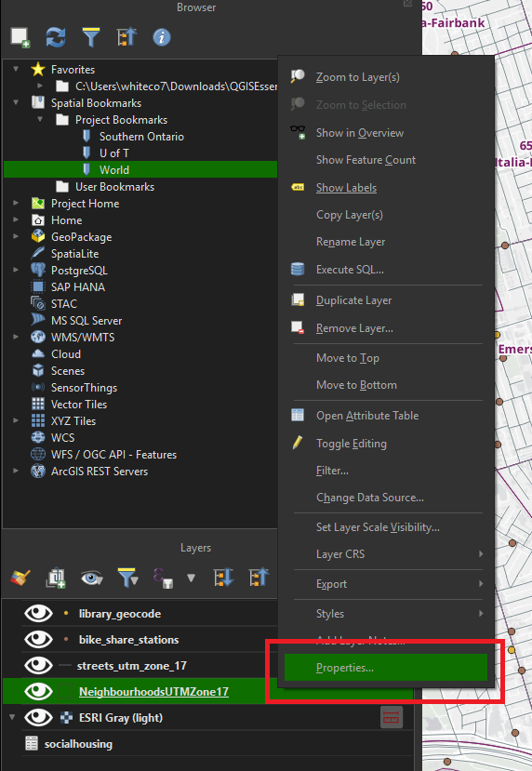Select the SensorThings icon

[38, 387]
